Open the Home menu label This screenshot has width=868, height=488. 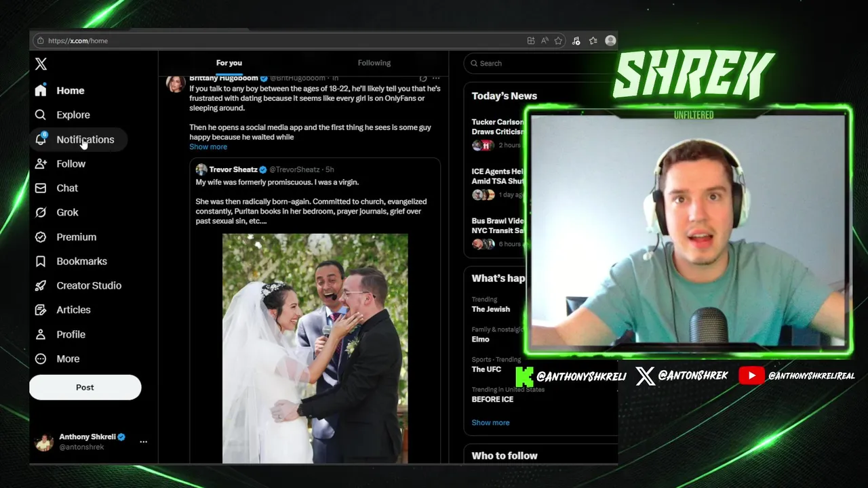tap(71, 90)
